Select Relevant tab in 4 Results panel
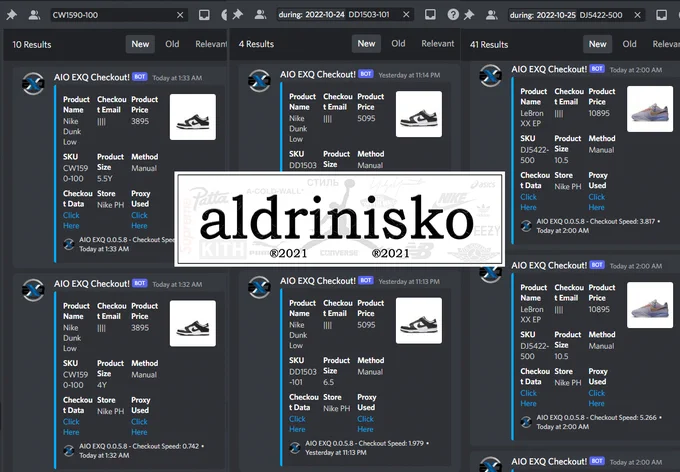This screenshot has height=472, width=680. coord(438,44)
